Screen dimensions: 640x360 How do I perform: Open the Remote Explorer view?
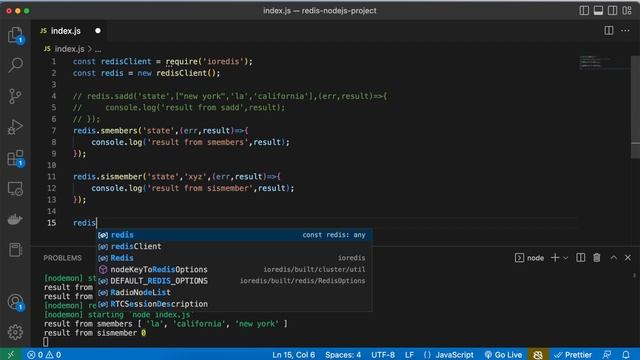click(15, 189)
